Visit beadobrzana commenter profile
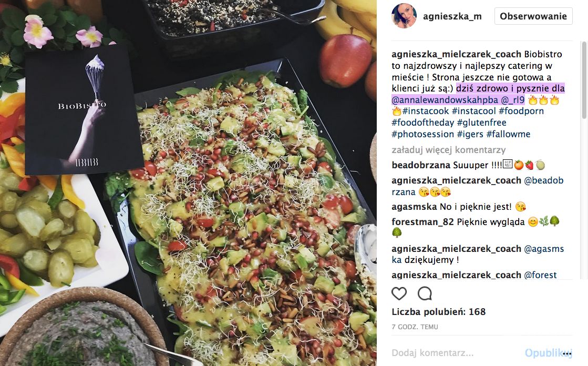This screenshot has width=588, height=366. 421,165
